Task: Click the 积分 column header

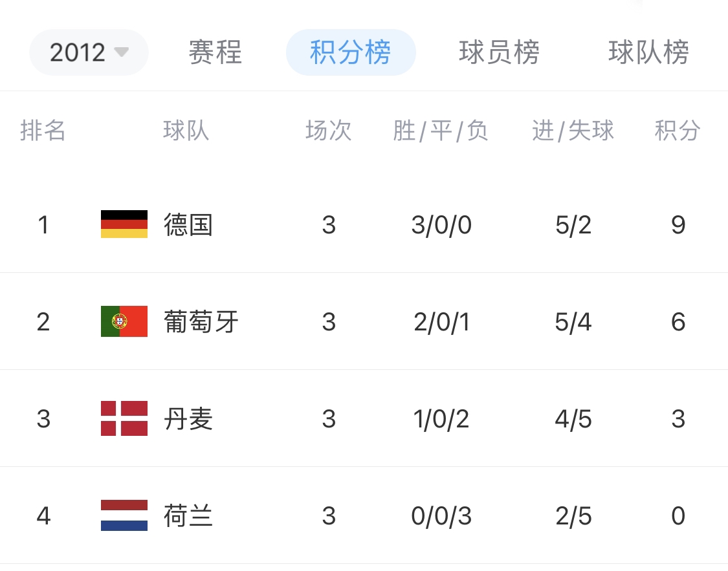Action: pyautogui.click(x=678, y=131)
